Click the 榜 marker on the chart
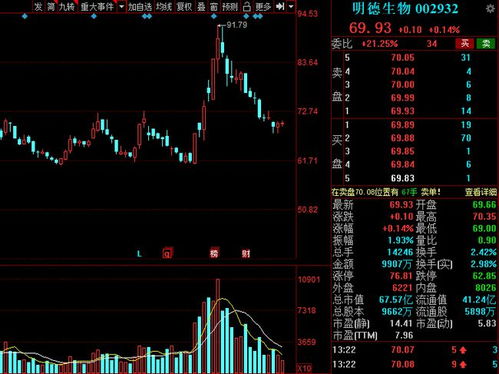The width and height of the screenshot is (499, 374). click(x=214, y=253)
